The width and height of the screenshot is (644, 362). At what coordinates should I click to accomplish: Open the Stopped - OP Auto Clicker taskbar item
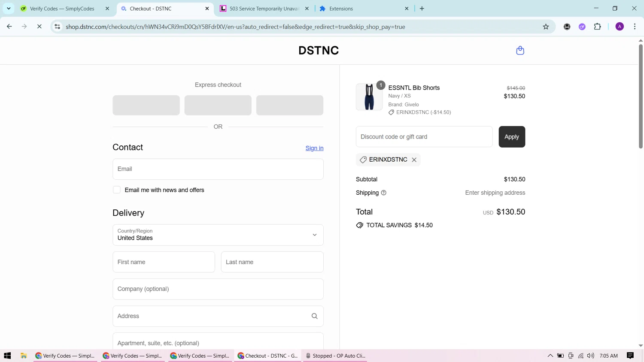point(335,356)
